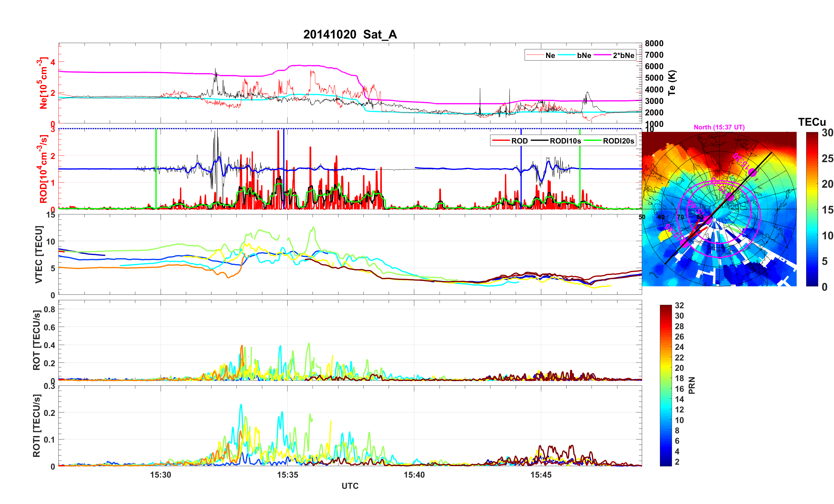Click the 15:40 time tick label

click(414, 474)
